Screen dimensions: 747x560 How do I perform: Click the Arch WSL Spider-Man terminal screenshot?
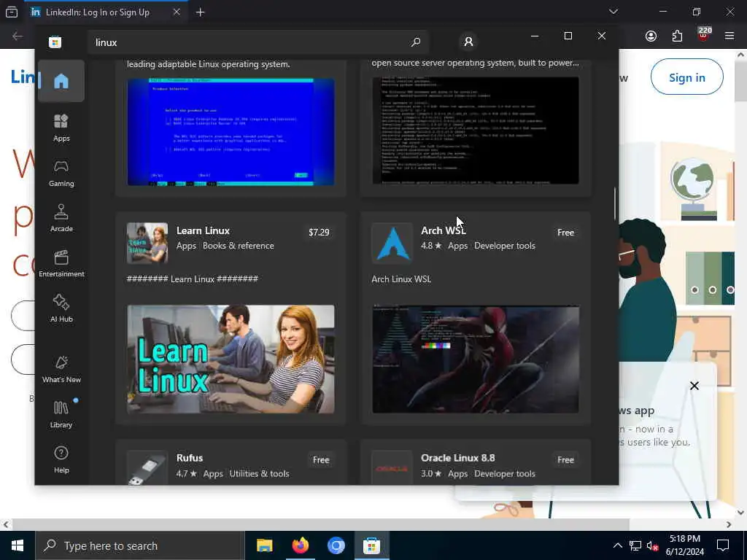point(476,359)
